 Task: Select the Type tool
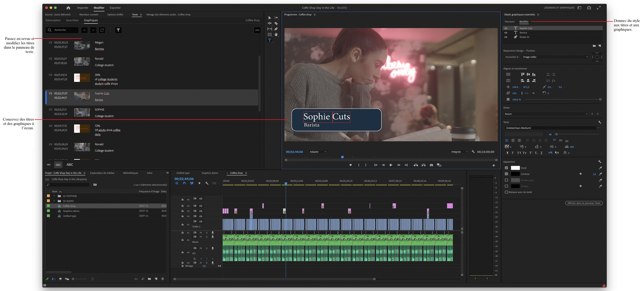[x=270, y=40]
